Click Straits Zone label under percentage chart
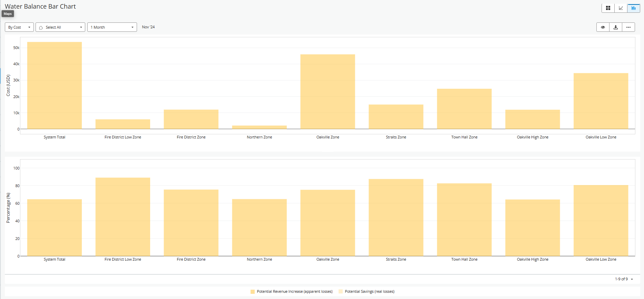Screen dimensions: 644x299 [396, 259]
